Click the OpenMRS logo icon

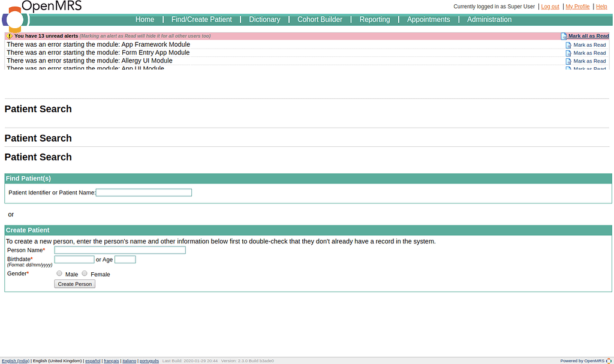point(16,19)
